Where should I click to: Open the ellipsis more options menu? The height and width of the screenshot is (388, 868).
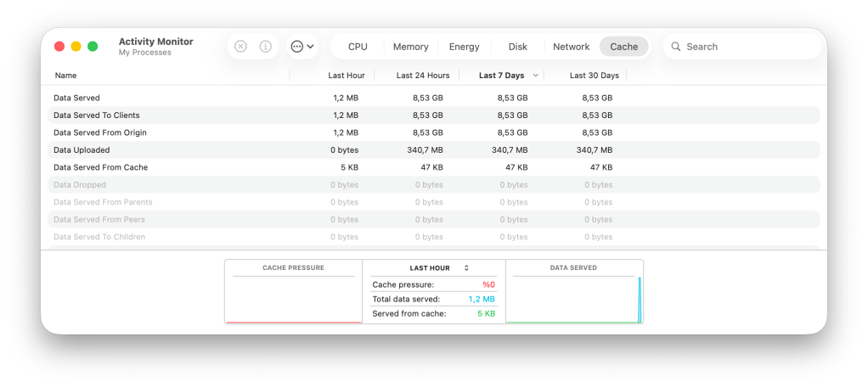click(302, 47)
